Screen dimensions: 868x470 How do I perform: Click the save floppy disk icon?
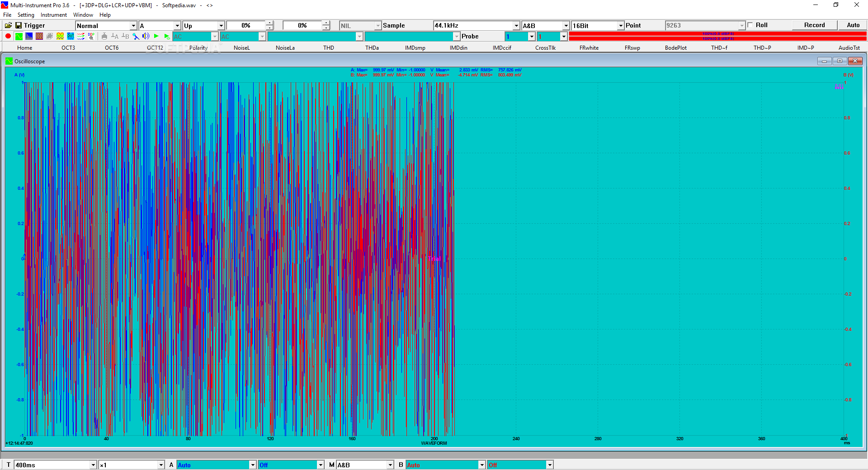(19, 26)
